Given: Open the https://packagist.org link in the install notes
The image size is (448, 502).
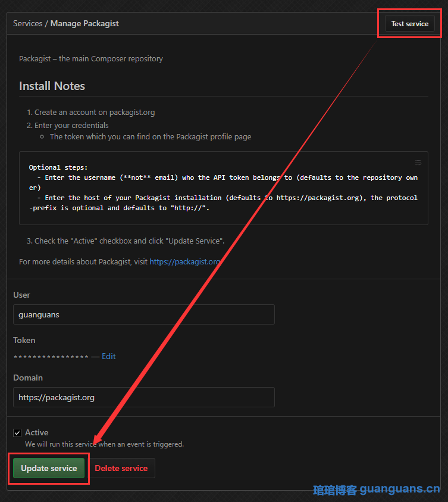Looking at the screenshot, I should point(185,261).
